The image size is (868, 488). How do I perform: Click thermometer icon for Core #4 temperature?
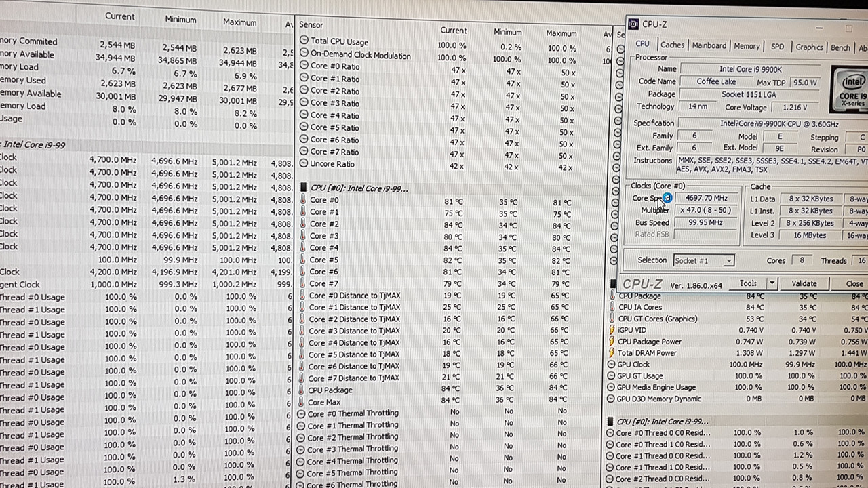click(x=302, y=247)
